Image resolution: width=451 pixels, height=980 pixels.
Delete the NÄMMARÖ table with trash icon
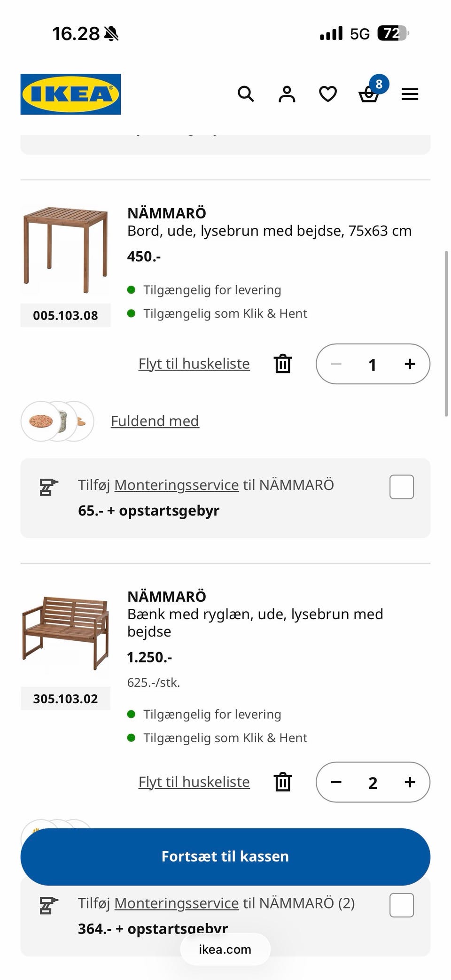283,364
